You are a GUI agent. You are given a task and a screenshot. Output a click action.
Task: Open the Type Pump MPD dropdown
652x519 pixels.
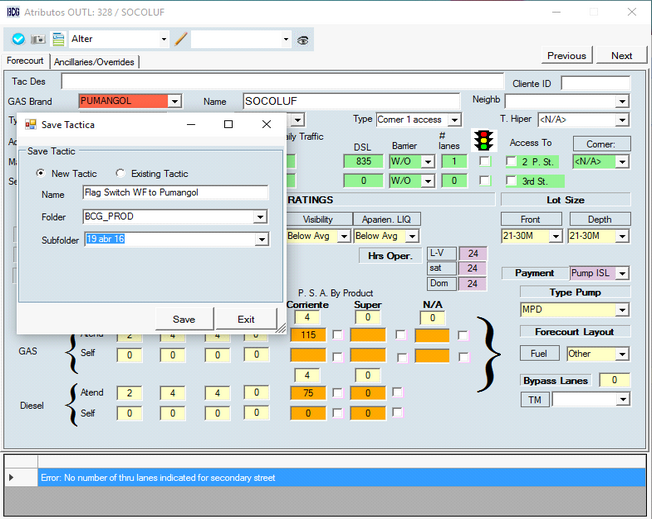pyautogui.click(x=622, y=310)
